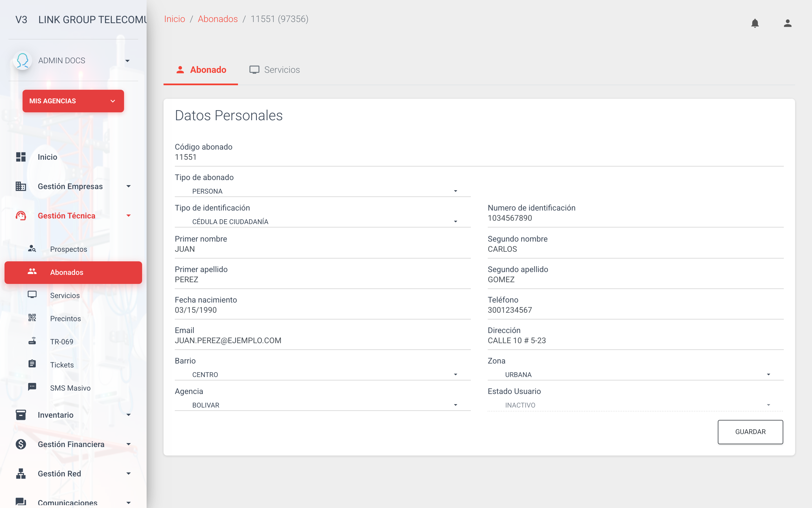Open the Barrio CENTRO dropdown
The height and width of the screenshot is (508, 812).
323,375
